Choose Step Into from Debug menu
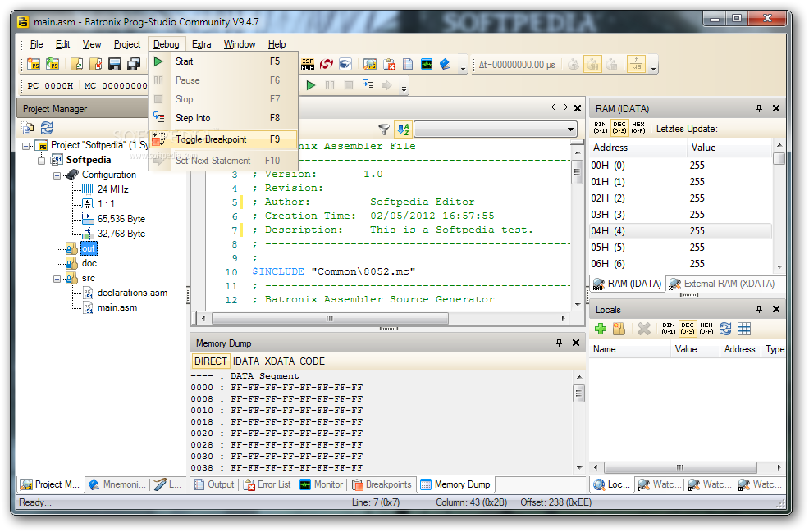This screenshot has width=809, height=532. tap(223, 118)
